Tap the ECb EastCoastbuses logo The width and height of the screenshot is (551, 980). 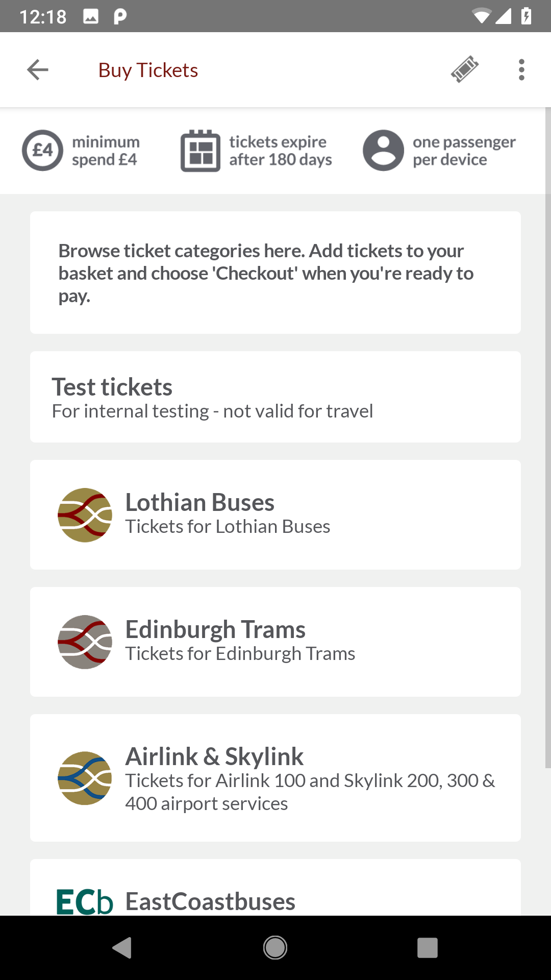point(85,902)
